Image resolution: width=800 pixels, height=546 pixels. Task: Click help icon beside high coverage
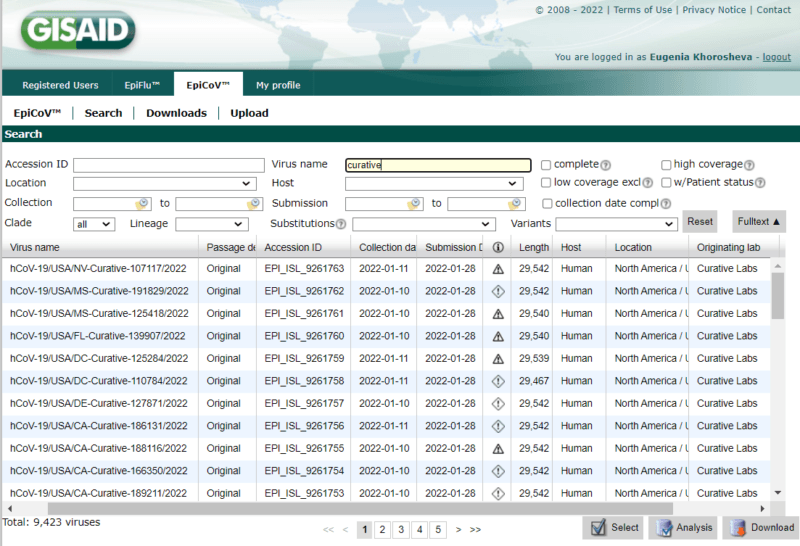pos(749,165)
